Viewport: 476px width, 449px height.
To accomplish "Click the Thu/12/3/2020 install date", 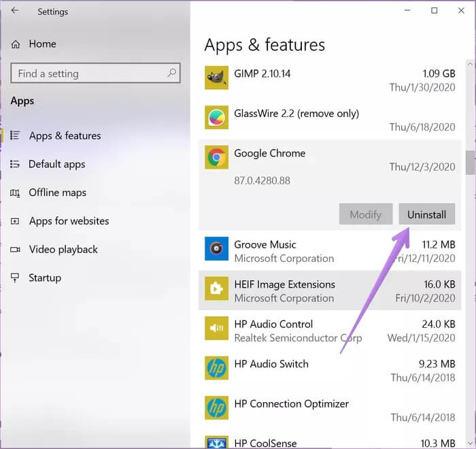I will [x=422, y=167].
